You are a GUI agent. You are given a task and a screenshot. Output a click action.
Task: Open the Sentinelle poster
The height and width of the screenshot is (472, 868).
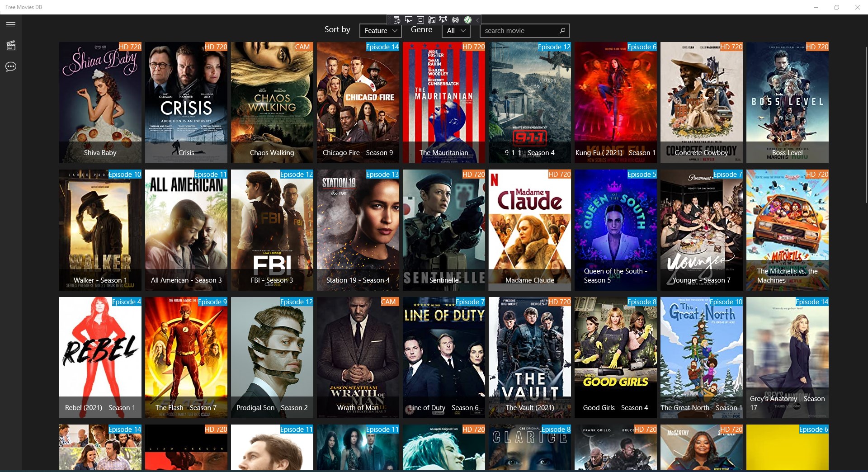(444, 230)
